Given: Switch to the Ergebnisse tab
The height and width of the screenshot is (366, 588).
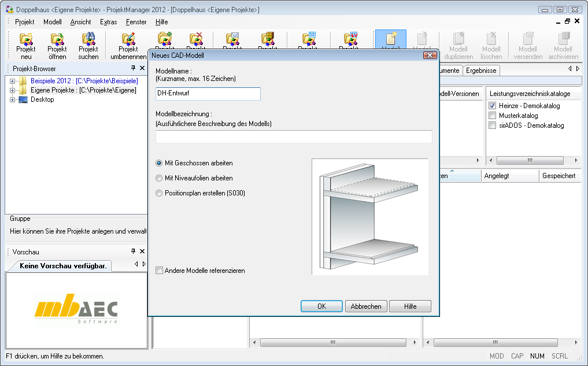Looking at the screenshot, I should tap(481, 71).
